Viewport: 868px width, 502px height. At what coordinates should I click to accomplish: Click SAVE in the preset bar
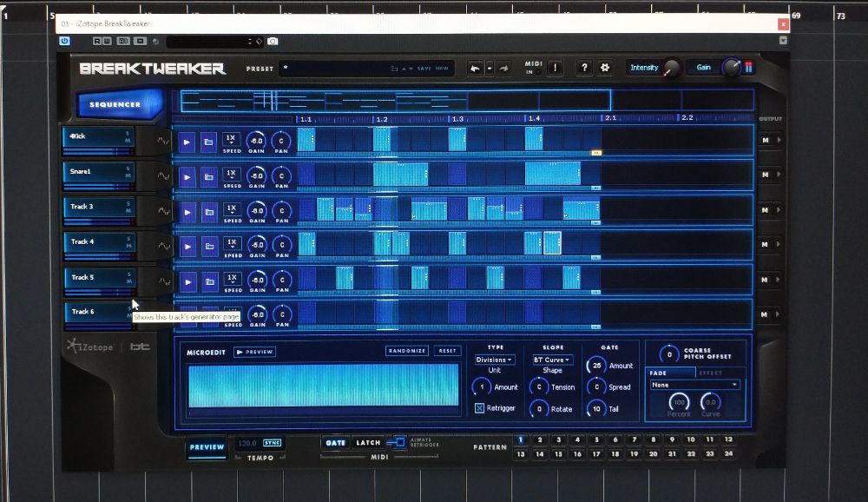424,69
